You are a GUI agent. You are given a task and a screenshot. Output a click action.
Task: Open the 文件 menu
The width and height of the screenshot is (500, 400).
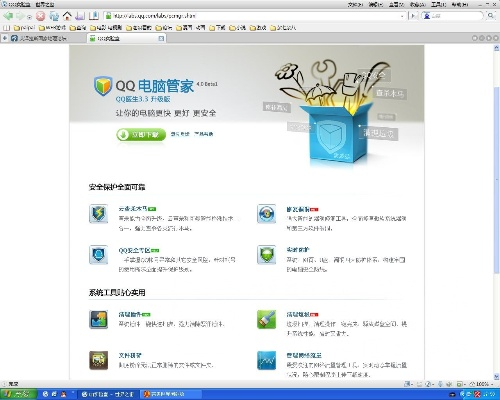point(355,4)
